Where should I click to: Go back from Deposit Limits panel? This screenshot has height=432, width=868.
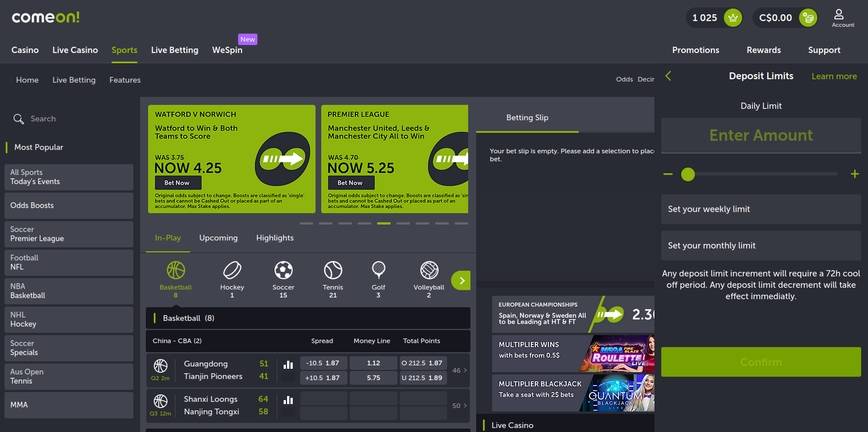668,76
